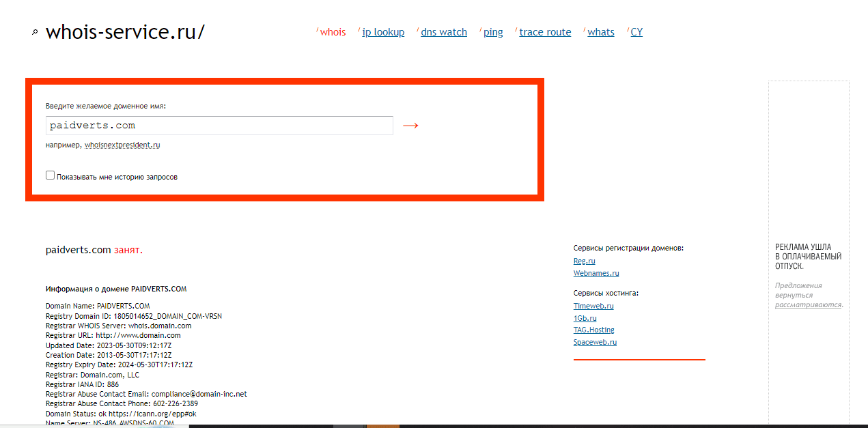Click the domain name input field
The width and height of the screenshot is (868, 428).
pos(219,126)
